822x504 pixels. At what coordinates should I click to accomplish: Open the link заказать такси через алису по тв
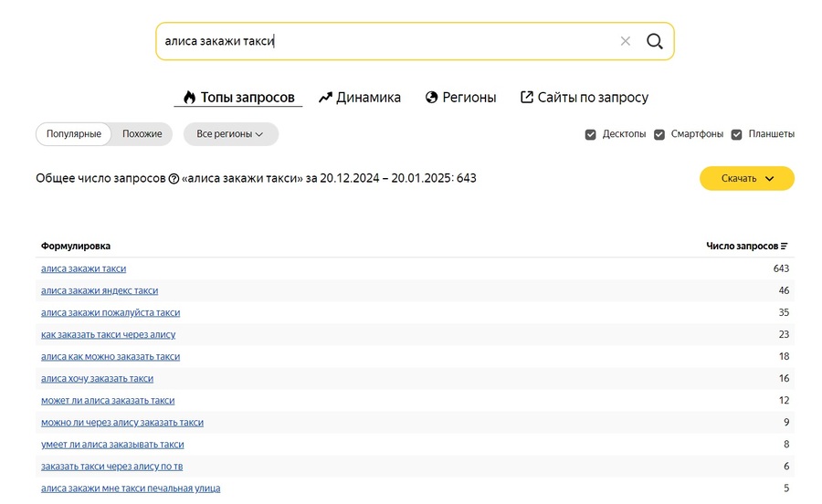(x=111, y=467)
